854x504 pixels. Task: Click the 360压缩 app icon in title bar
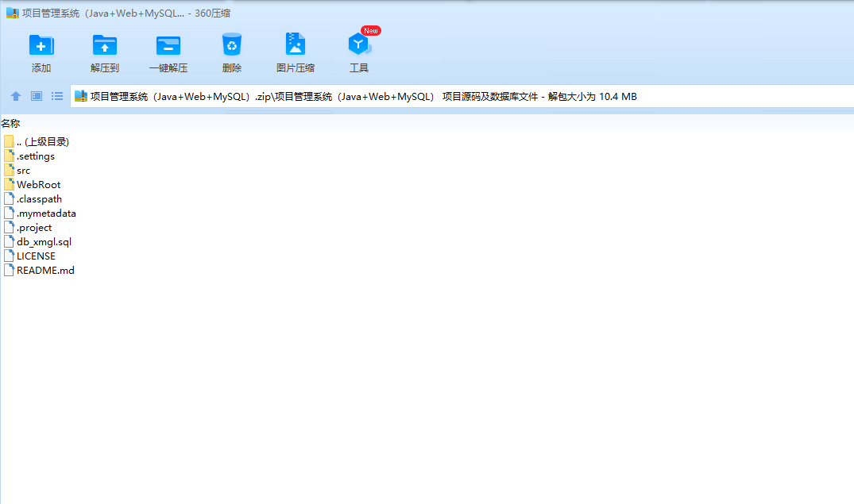point(13,13)
